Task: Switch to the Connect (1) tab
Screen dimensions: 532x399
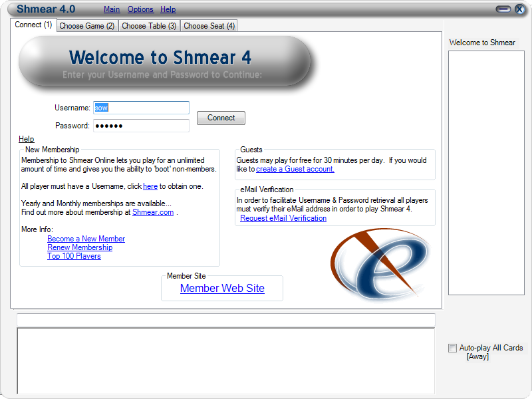Action: pos(33,25)
